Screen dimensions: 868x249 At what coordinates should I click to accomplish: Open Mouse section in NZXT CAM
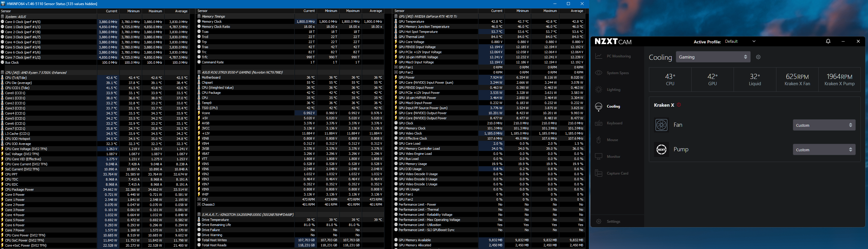[606, 140]
